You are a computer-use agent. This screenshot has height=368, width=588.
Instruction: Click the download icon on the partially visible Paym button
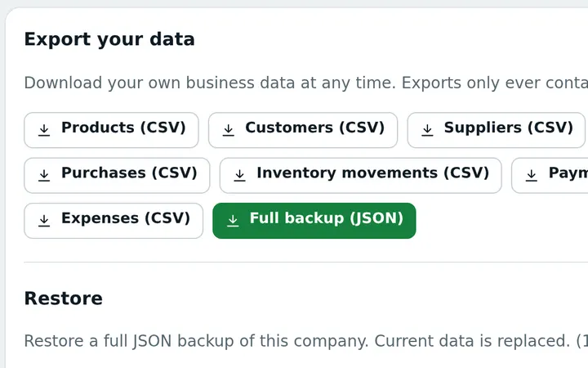(x=532, y=175)
